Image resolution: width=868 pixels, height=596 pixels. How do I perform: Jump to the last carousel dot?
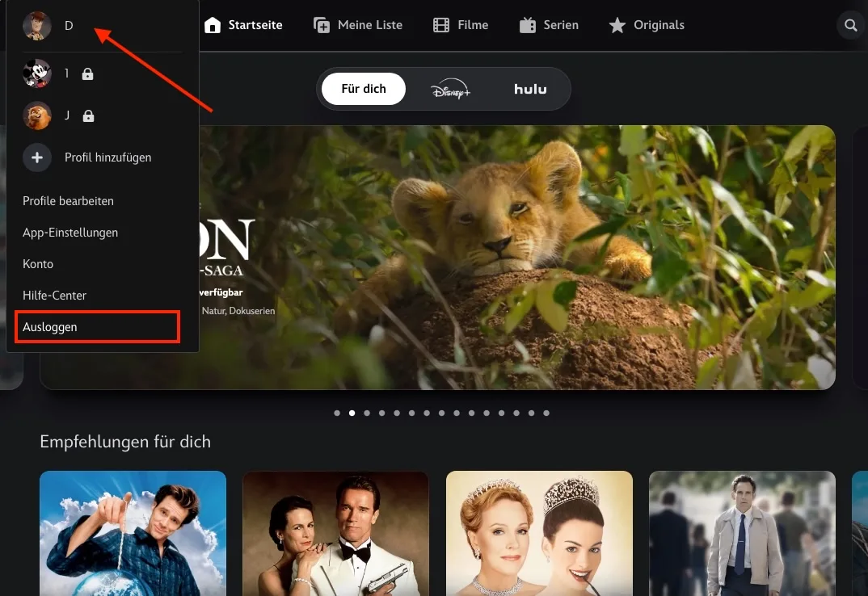546,413
